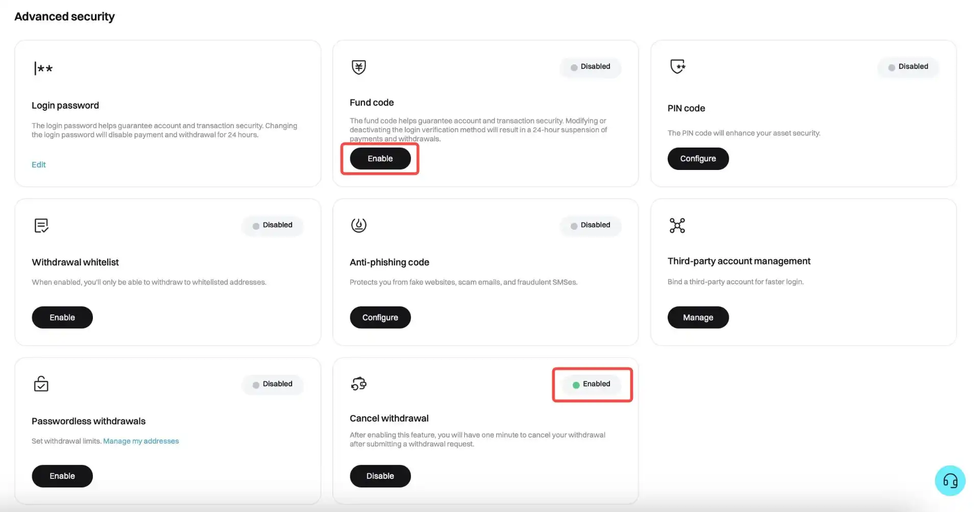The height and width of the screenshot is (512, 980).
Task: Click the Cancel withdrawal icon
Action: point(359,384)
